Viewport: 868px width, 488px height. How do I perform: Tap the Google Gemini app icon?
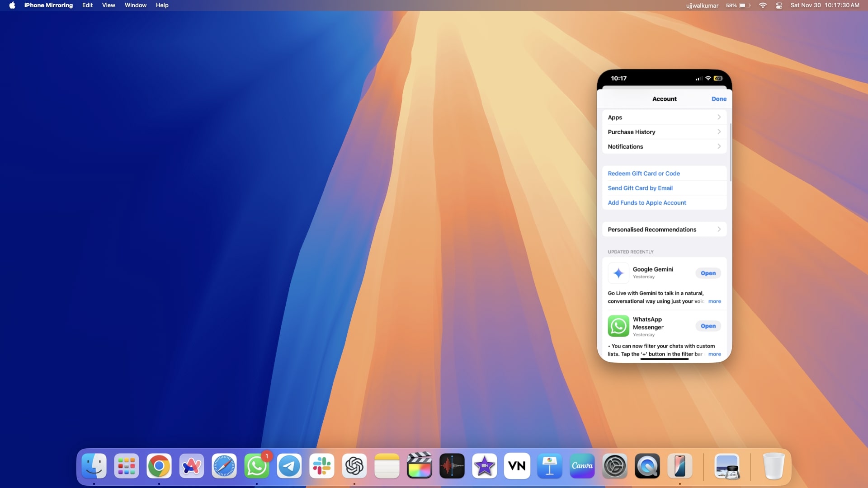(618, 273)
